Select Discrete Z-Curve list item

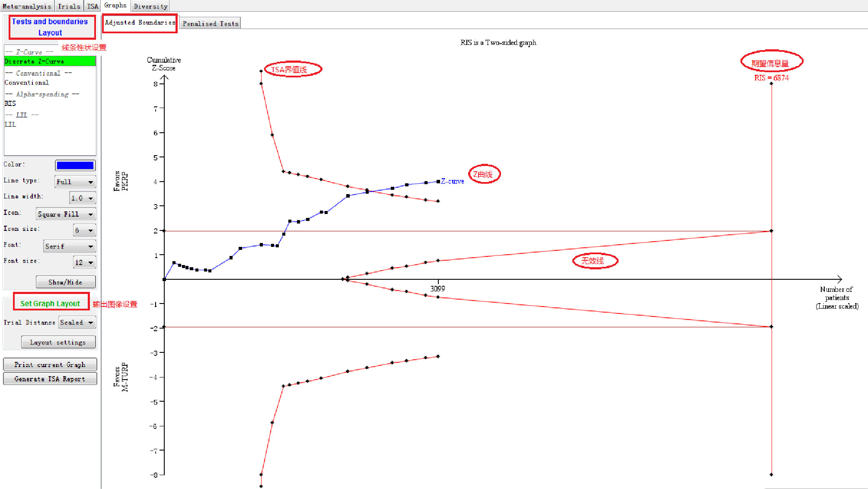(x=35, y=61)
